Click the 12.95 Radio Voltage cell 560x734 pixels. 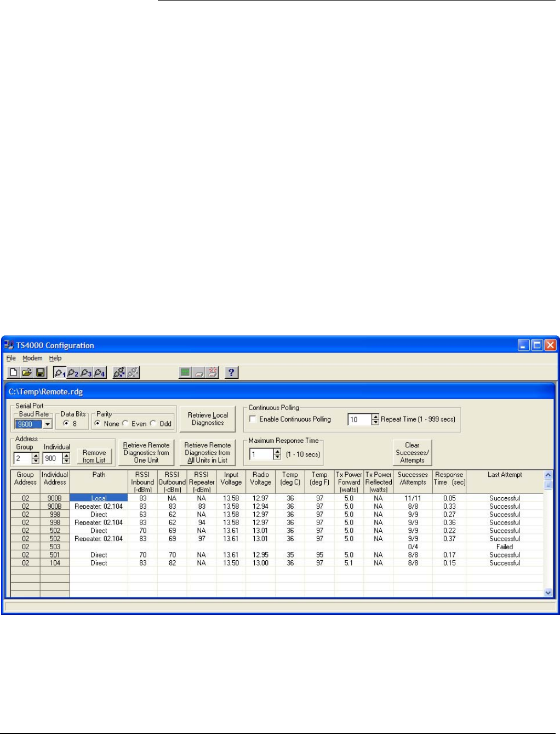pos(261,555)
